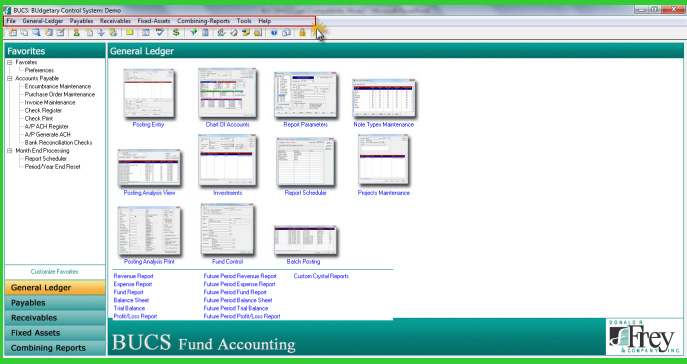The width and height of the screenshot is (687, 364).
Task: Open Future Period Profit/Loss Report link
Action: [x=242, y=316]
